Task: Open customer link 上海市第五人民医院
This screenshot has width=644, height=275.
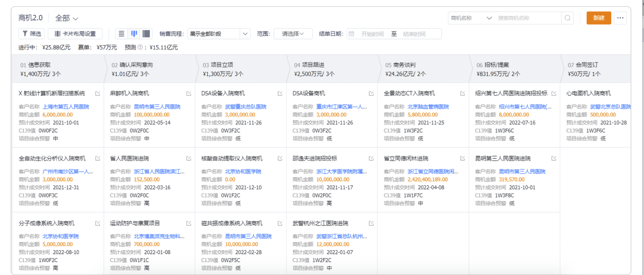Action: pyautogui.click(x=66, y=107)
